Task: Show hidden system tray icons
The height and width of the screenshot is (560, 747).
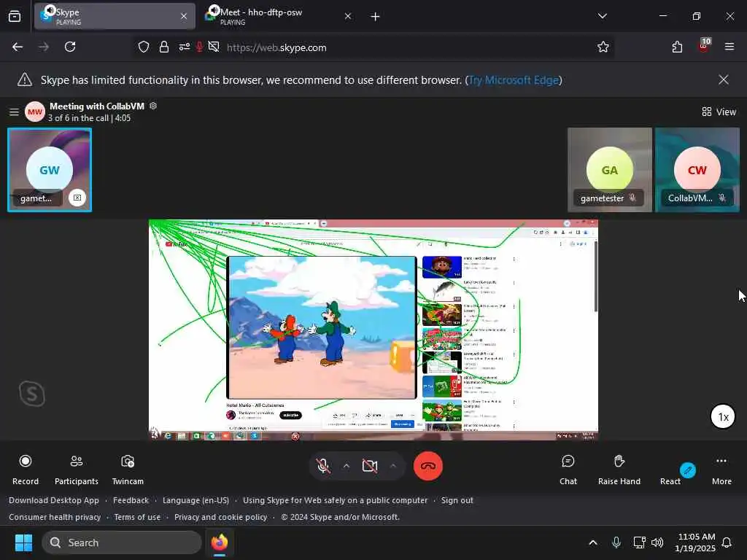Action: coord(592,542)
